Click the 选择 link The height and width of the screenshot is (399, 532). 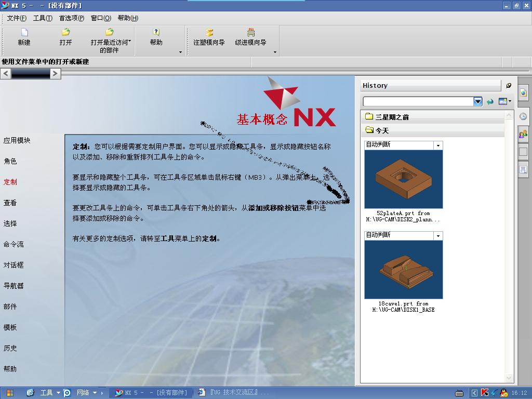(10, 223)
